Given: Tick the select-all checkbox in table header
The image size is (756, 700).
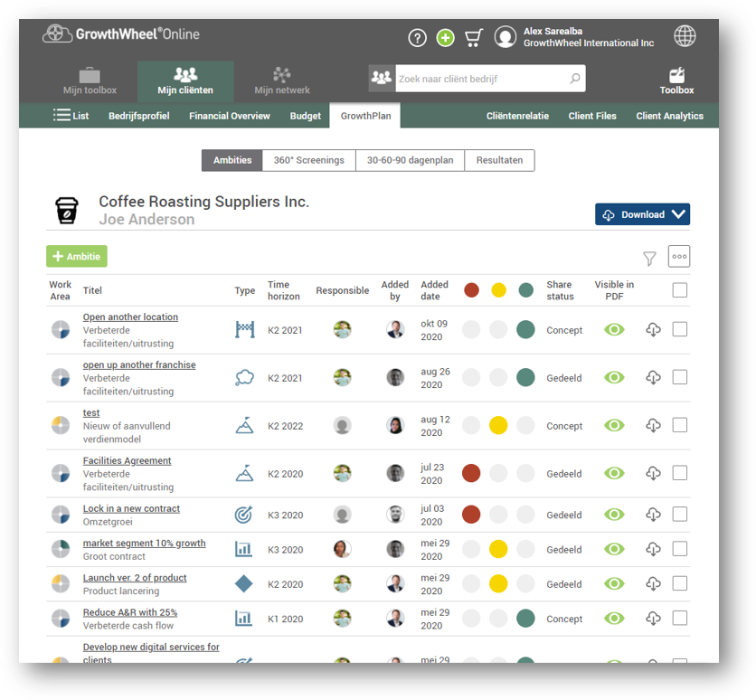Looking at the screenshot, I should (679, 289).
